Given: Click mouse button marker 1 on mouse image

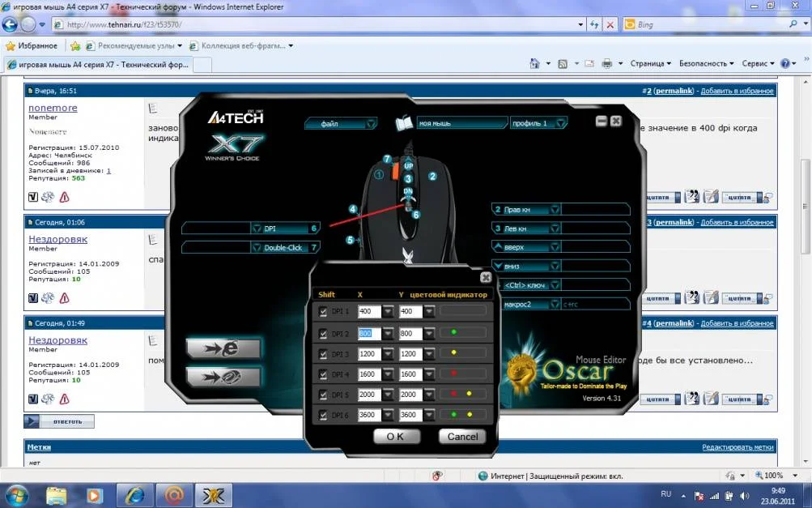Looking at the screenshot, I should tap(379, 175).
